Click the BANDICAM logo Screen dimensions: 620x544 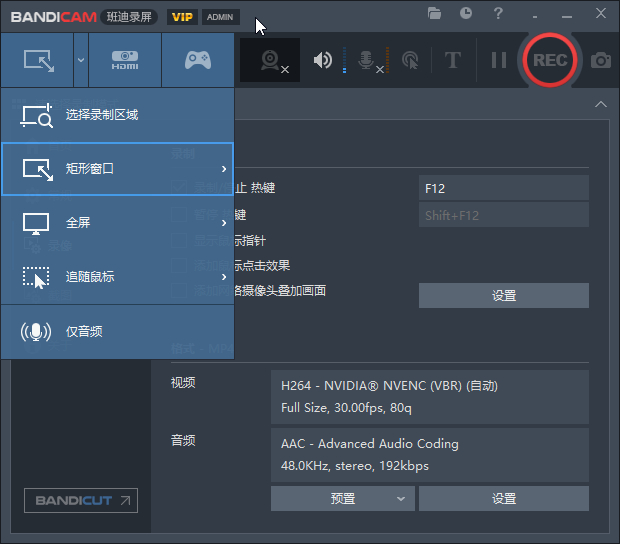(54, 17)
